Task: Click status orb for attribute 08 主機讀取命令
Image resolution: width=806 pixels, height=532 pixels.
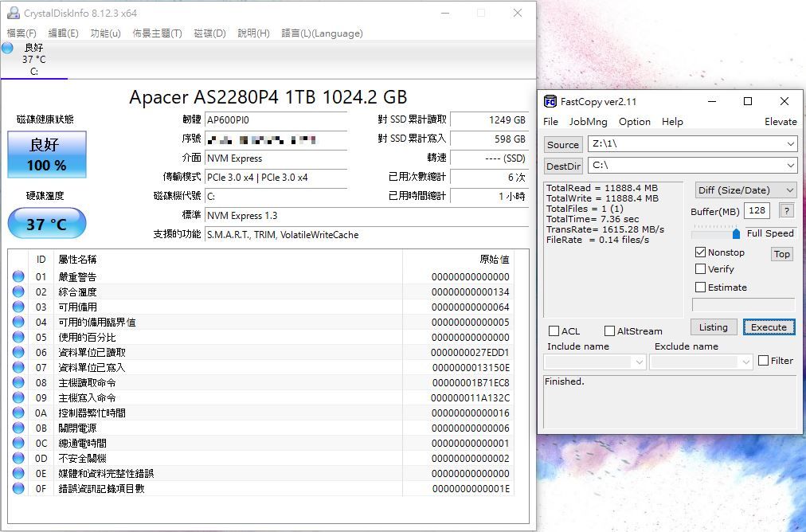Action: coord(18,382)
